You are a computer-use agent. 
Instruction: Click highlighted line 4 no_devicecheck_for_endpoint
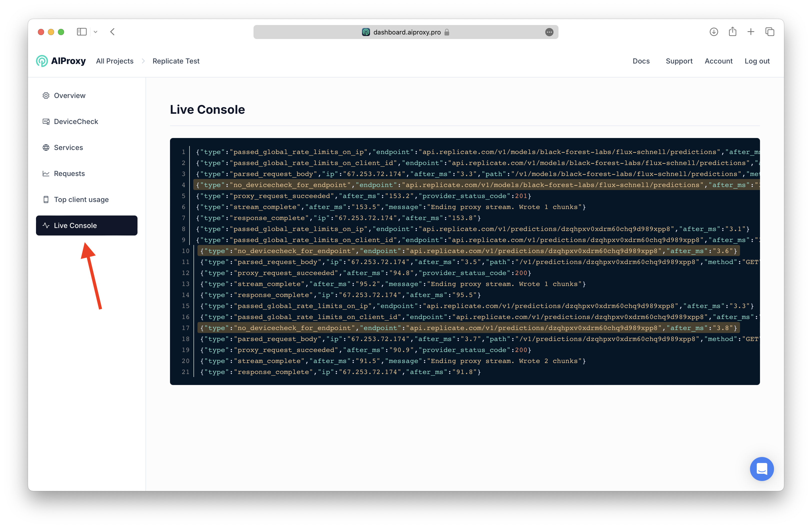click(476, 185)
